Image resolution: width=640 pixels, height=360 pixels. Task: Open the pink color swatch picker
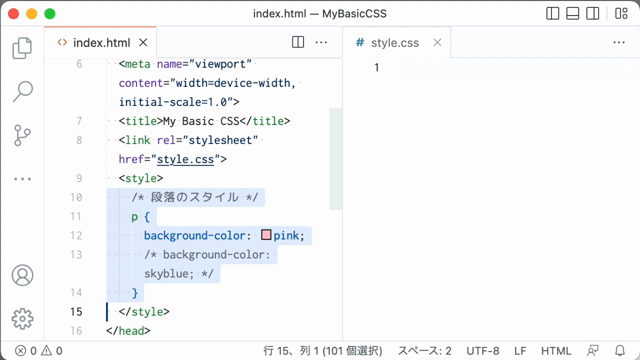point(266,235)
